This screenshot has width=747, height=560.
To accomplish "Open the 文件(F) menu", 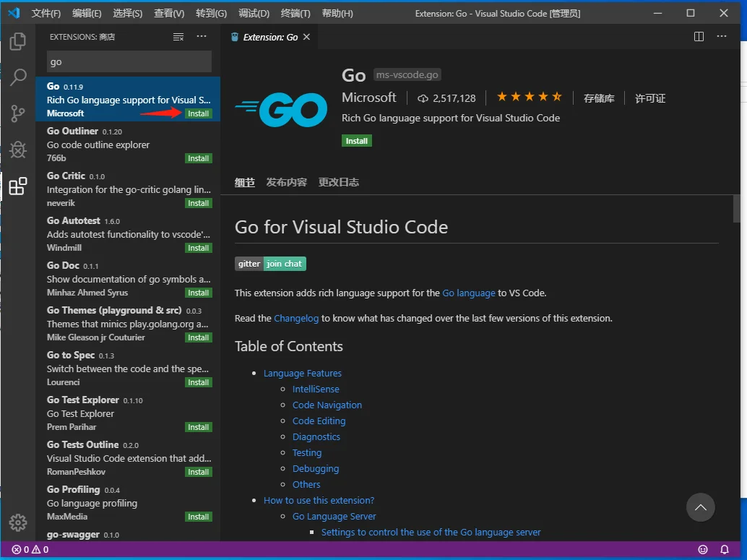I will click(x=46, y=13).
